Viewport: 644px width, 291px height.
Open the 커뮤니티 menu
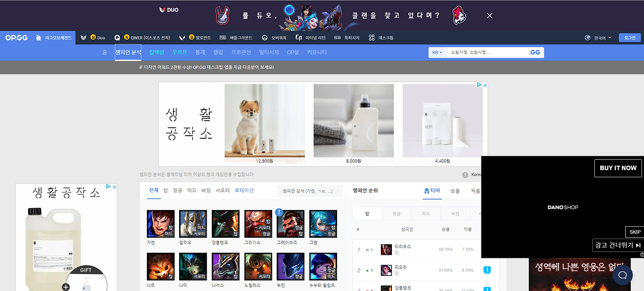[x=317, y=52]
